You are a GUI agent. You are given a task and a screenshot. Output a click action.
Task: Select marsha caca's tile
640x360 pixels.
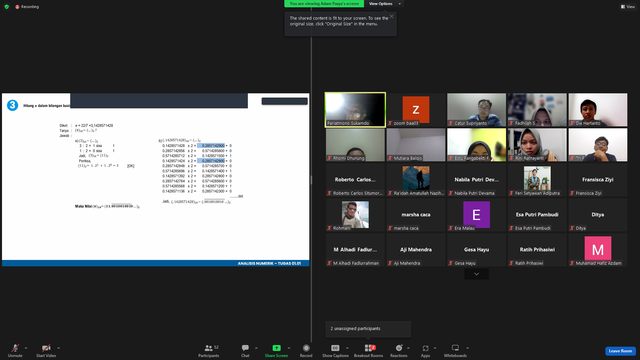click(x=416, y=215)
